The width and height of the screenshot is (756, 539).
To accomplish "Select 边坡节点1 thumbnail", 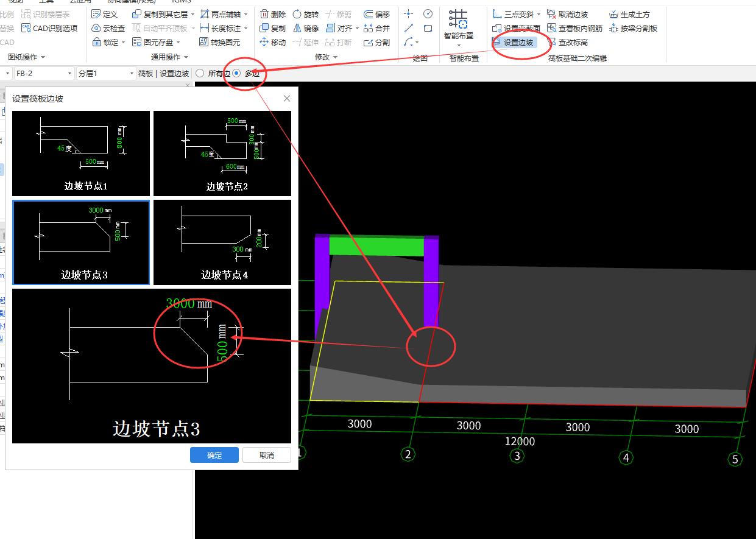I will (x=81, y=153).
